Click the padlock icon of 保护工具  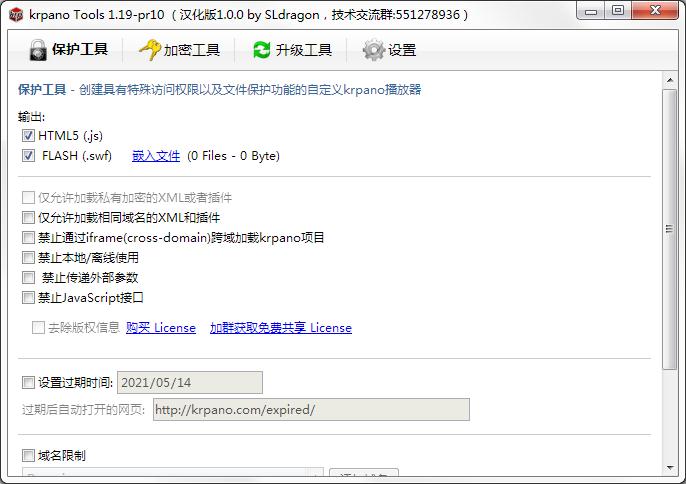click(x=38, y=49)
